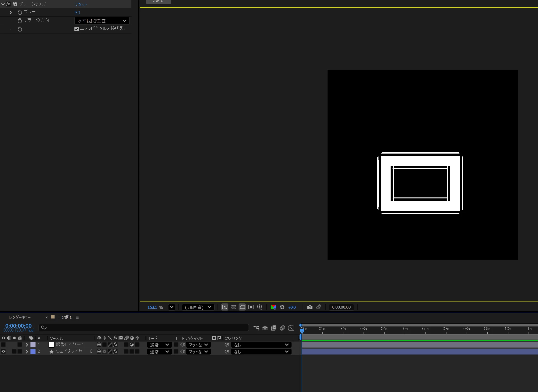Uncheck the エッジピクセルを繰り返す checkbox
Image resolution: width=538 pixels, height=392 pixels.
pyautogui.click(x=77, y=29)
